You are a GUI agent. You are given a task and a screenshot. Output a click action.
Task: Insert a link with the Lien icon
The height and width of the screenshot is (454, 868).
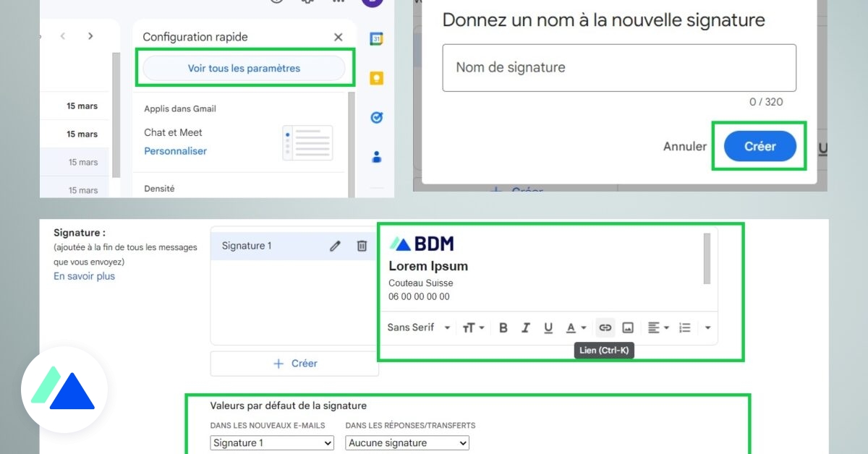tap(605, 327)
